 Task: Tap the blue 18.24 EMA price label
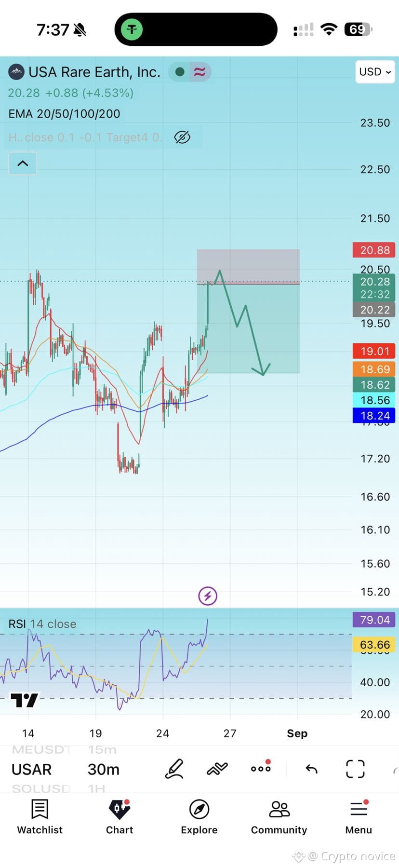374,416
